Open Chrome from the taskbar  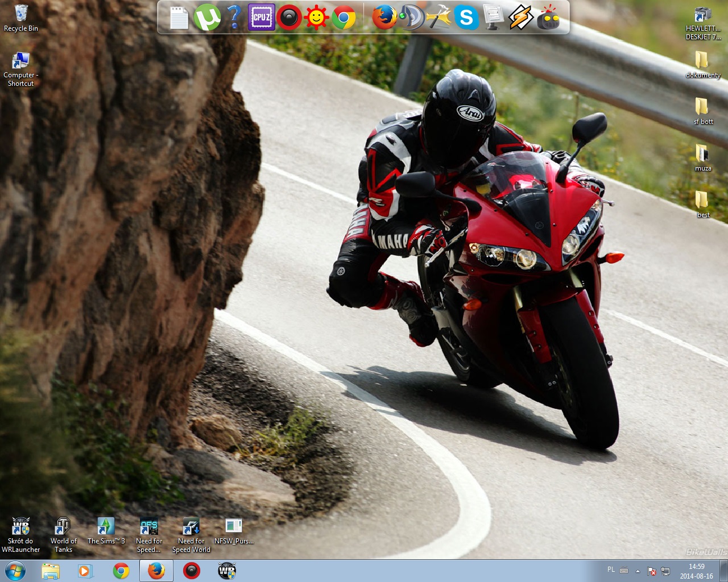[121, 571]
